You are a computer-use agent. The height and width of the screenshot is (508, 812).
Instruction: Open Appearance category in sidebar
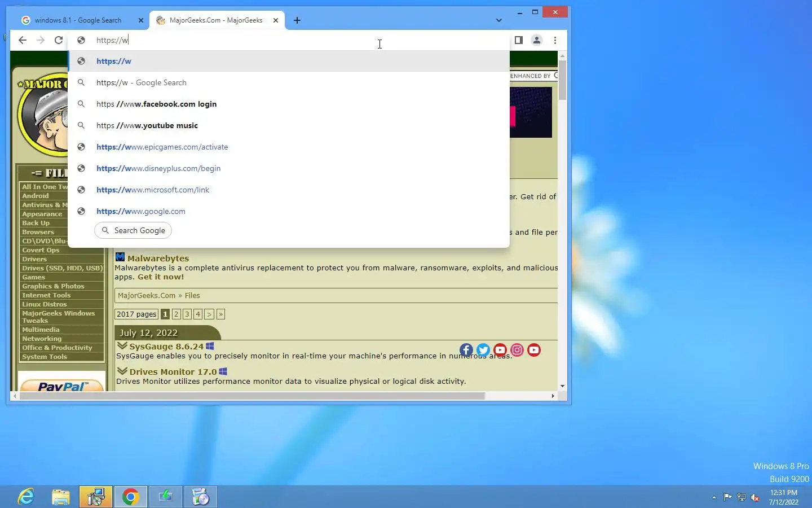(x=42, y=214)
